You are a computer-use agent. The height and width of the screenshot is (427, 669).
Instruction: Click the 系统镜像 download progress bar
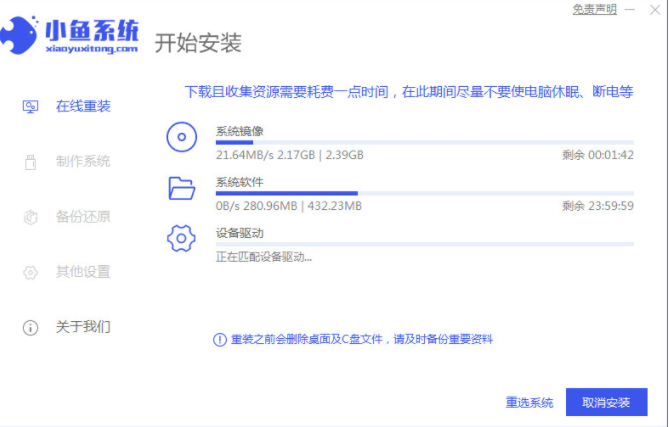[x=424, y=143]
